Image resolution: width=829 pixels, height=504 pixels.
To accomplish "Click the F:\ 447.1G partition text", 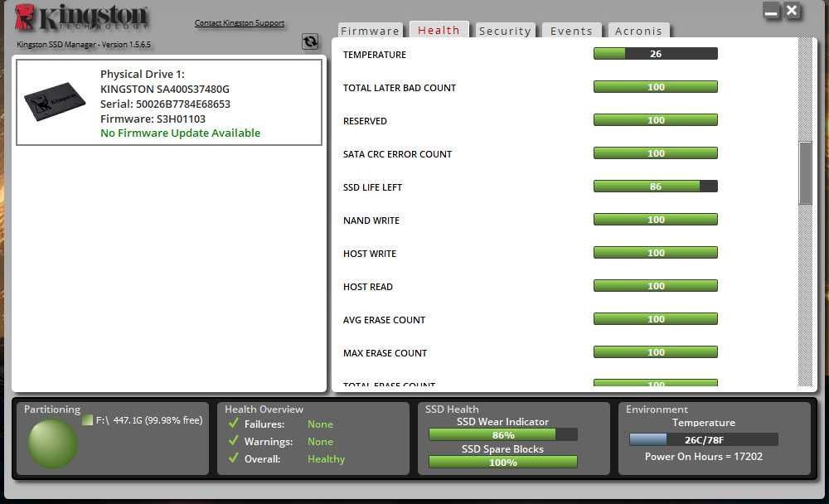I will pyautogui.click(x=149, y=420).
